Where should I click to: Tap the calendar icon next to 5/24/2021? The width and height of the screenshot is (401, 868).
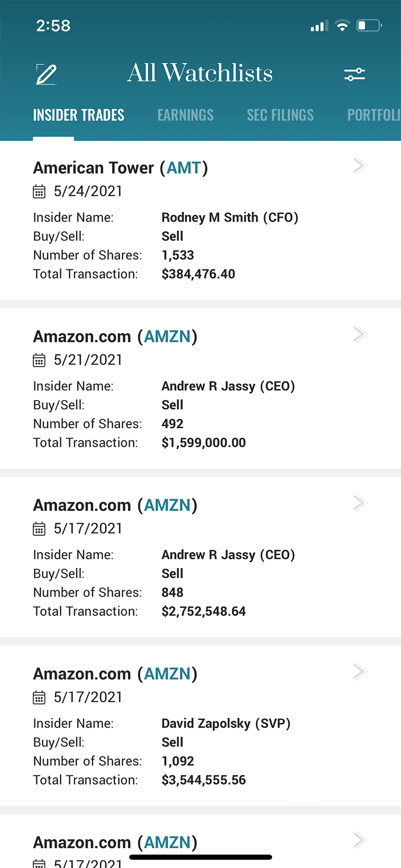tap(39, 192)
